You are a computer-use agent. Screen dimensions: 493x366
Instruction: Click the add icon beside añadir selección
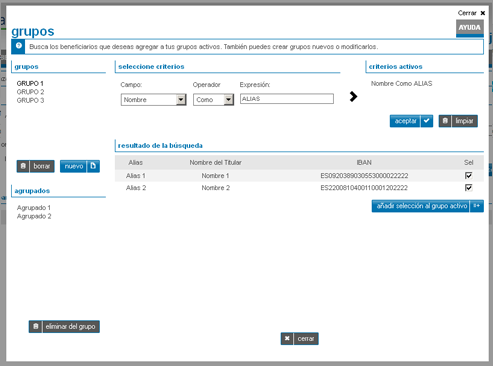[x=477, y=206]
